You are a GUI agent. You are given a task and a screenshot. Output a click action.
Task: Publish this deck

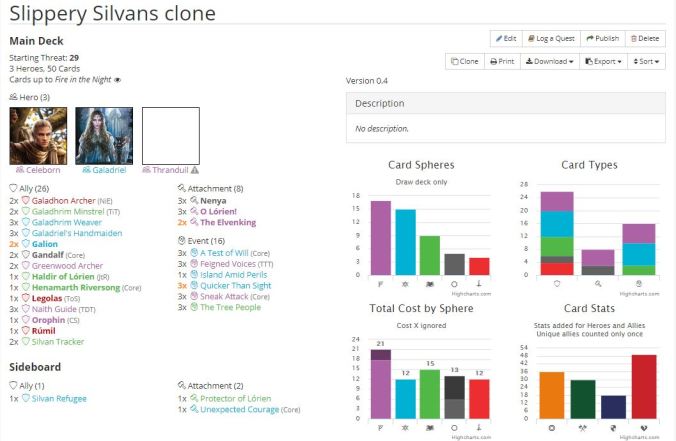coord(601,38)
